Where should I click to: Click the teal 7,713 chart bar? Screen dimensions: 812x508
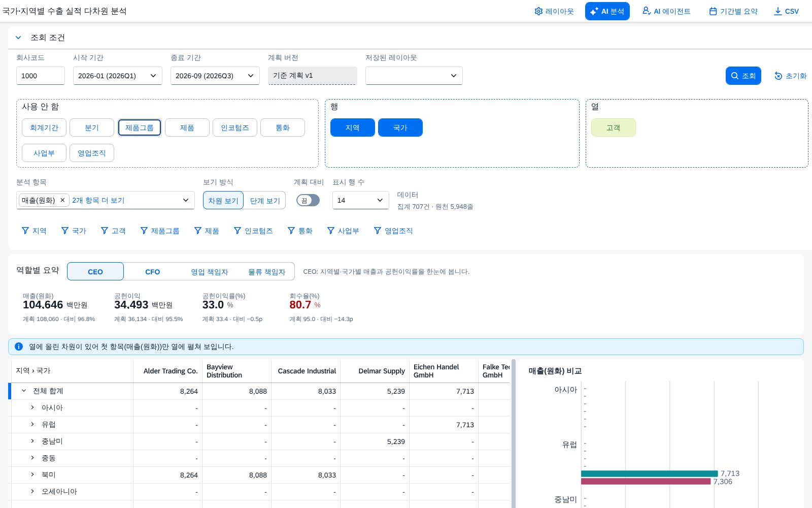(x=650, y=473)
